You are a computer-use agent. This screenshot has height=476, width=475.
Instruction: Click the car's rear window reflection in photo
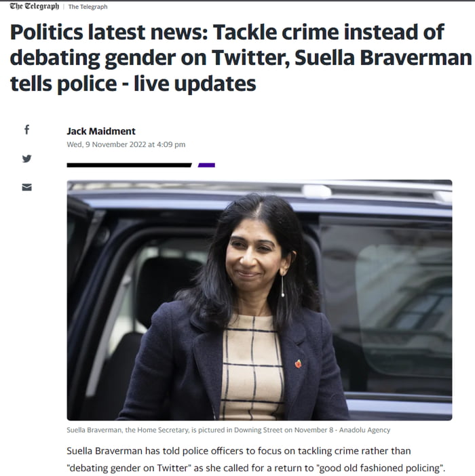(385, 304)
